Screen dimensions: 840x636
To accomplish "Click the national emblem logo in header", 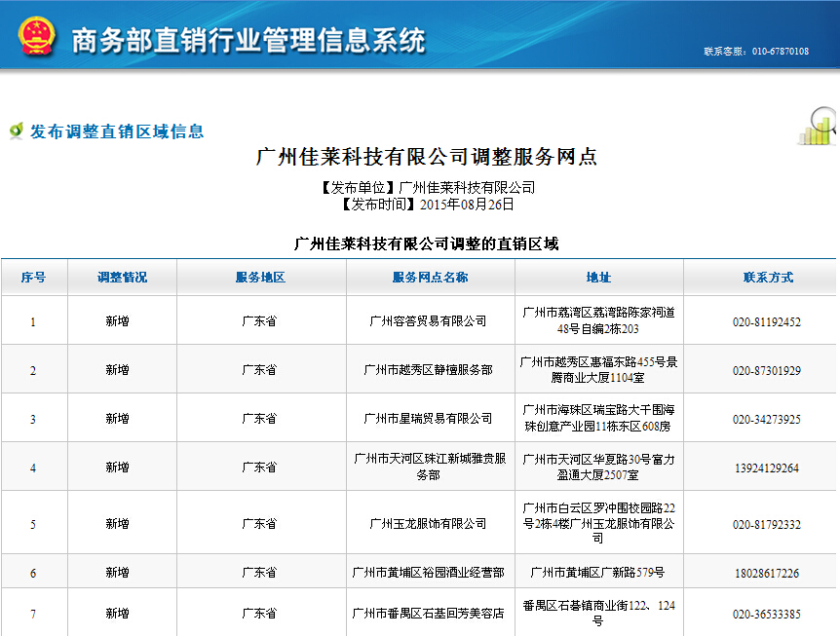I will [35, 37].
